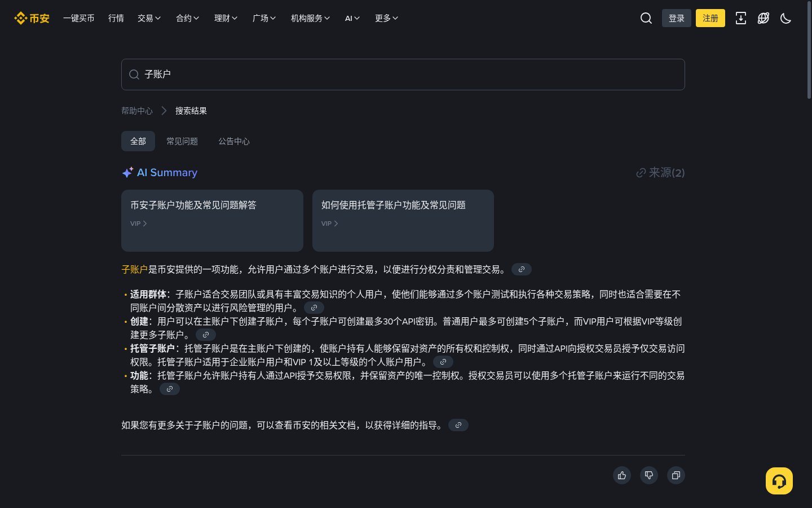This screenshot has width=812, height=508.
Task: Click the source link icon after 托管子账户 paragraph
Action: [443, 362]
